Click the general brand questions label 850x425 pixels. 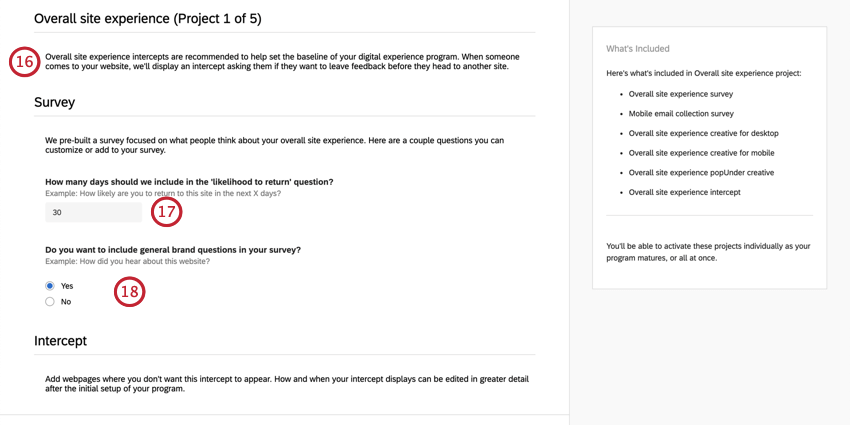(173, 250)
